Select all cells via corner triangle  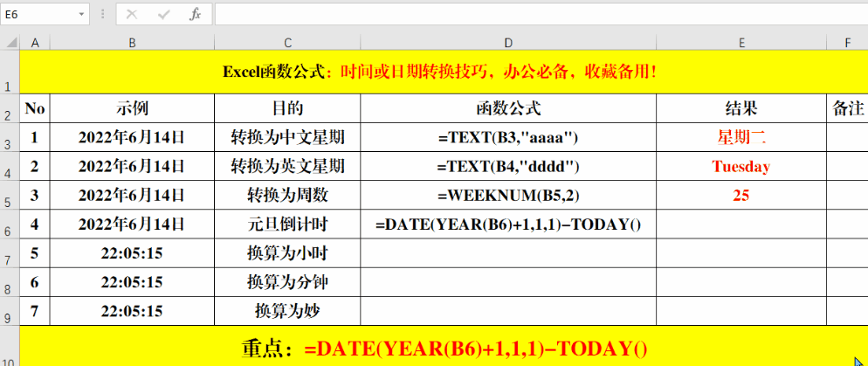10,43
